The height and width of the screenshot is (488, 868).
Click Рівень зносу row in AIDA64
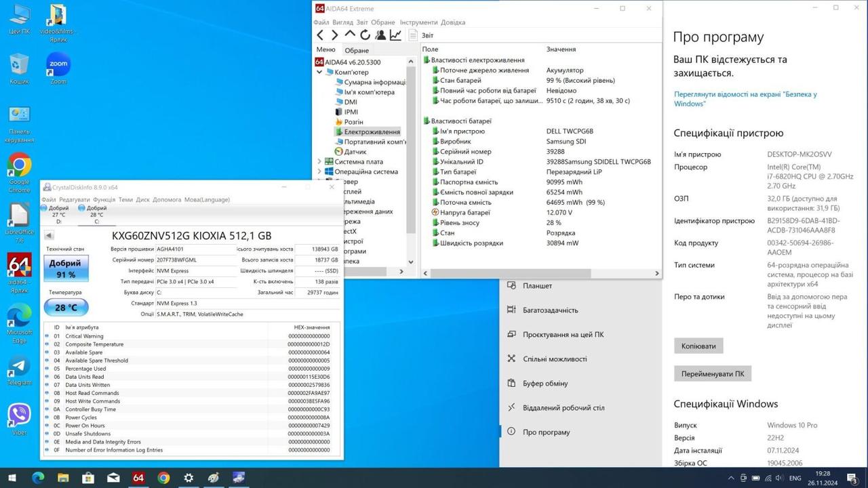click(541, 222)
